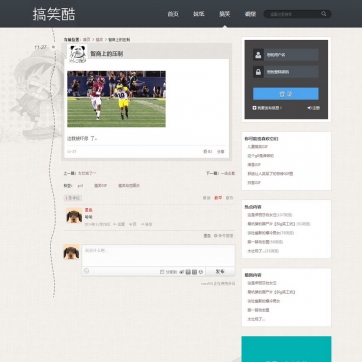The height and width of the screenshot is (362, 362).
Task: Click the commenter's red username
Action: (88, 210)
